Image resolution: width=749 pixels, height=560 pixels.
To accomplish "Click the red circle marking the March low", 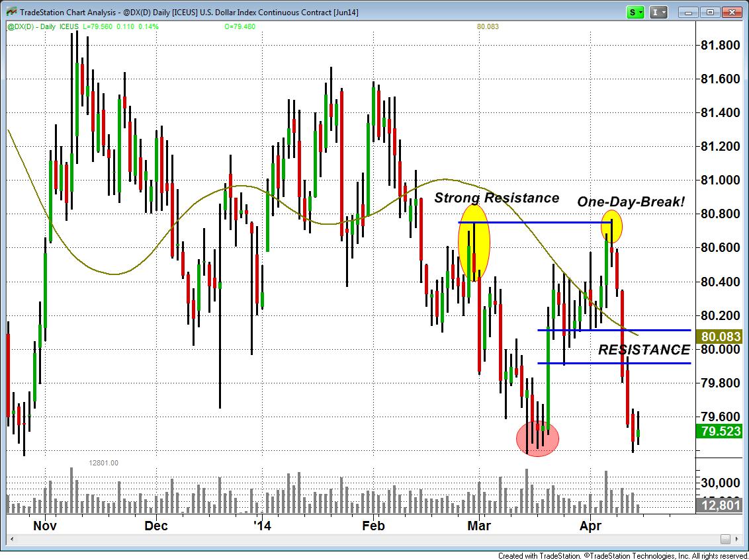I will (x=537, y=438).
